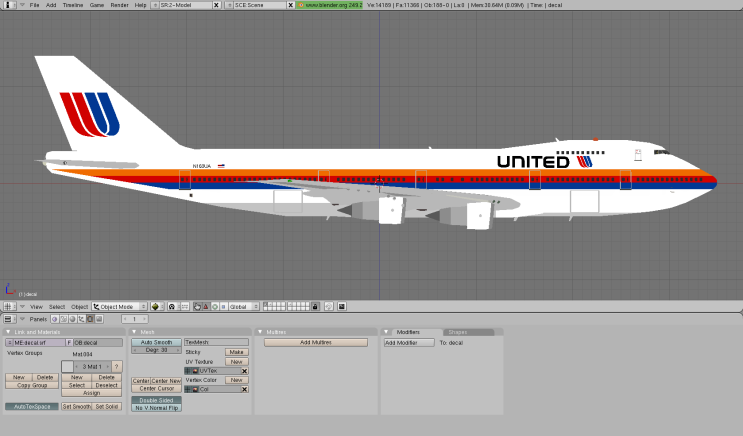Screen dimensions: 743x436
Task: Switch to the Logic panel context icon
Action: click(55, 319)
